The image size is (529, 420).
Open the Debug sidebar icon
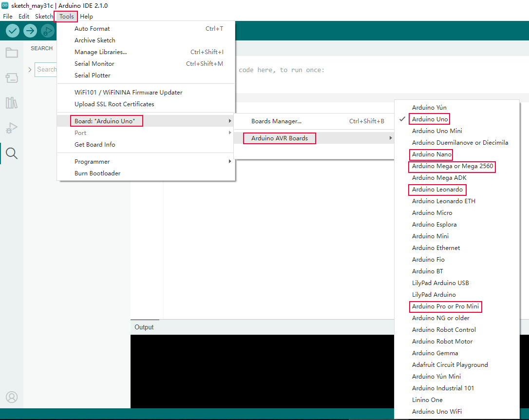[12, 128]
